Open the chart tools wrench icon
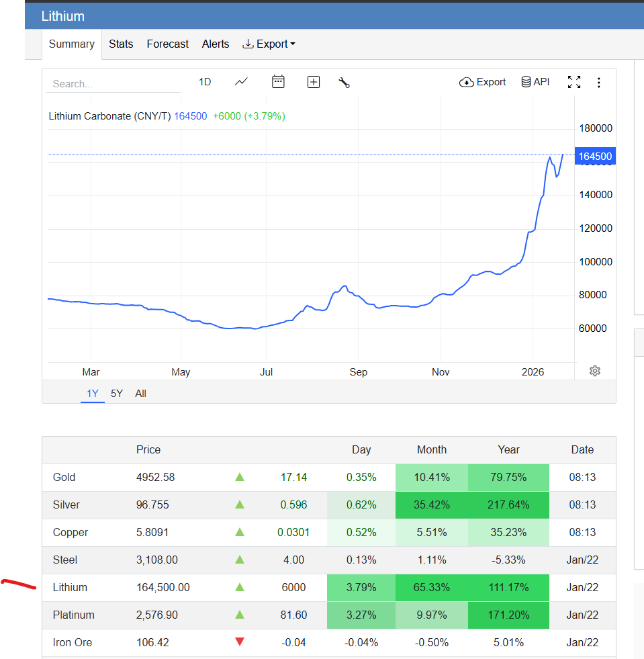 [x=344, y=83]
